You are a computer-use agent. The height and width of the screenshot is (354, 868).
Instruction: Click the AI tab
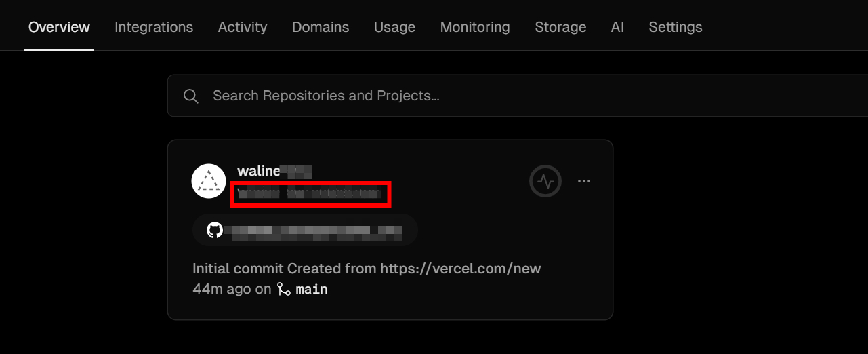(x=617, y=27)
